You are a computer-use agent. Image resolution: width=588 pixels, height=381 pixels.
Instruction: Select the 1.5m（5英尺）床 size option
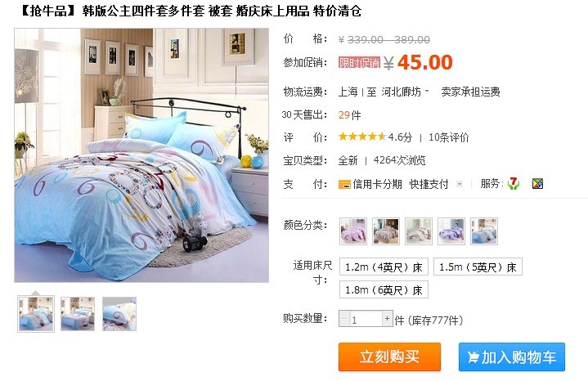click(478, 267)
